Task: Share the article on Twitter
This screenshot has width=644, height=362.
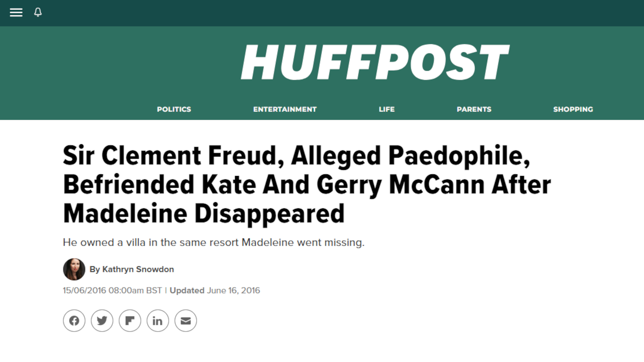Action: coord(102,320)
